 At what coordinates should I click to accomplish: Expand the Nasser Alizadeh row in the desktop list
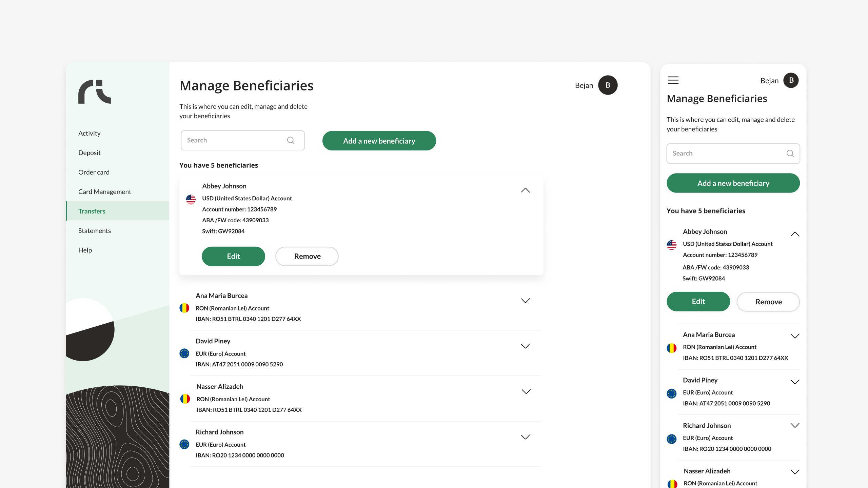(x=526, y=392)
